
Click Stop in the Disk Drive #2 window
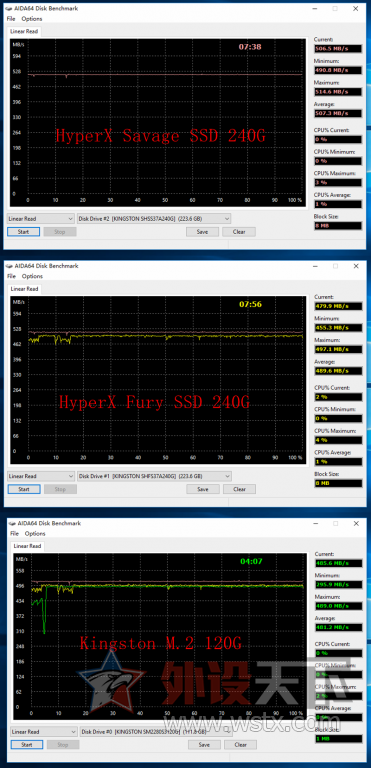pyautogui.click(x=60, y=232)
